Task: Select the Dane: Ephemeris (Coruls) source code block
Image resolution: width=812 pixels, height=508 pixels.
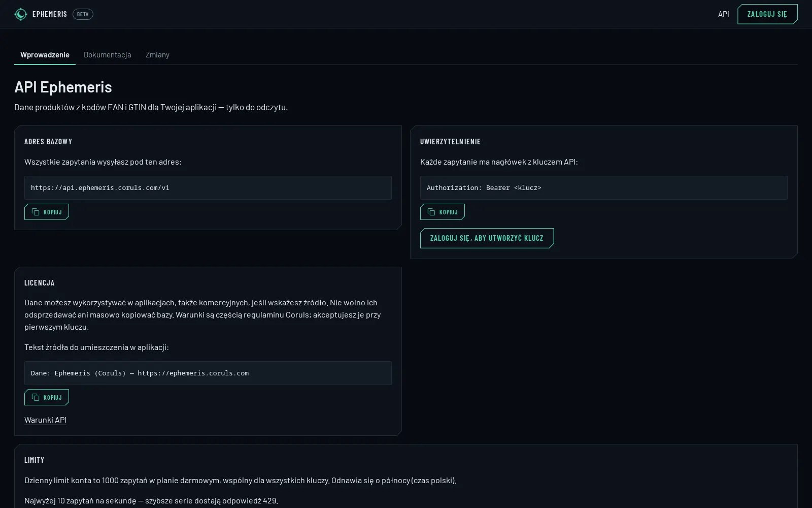Action: point(208,373)
